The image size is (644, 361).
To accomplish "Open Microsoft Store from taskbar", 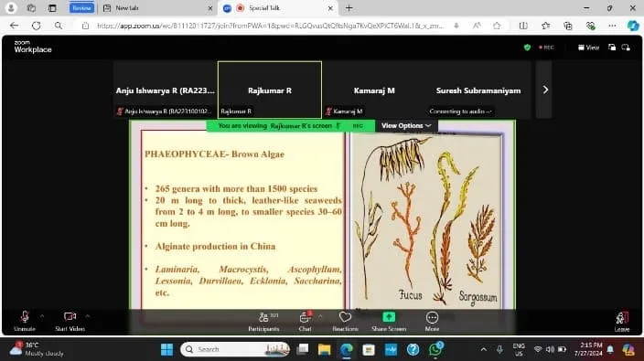I will (x=369, y=349).
